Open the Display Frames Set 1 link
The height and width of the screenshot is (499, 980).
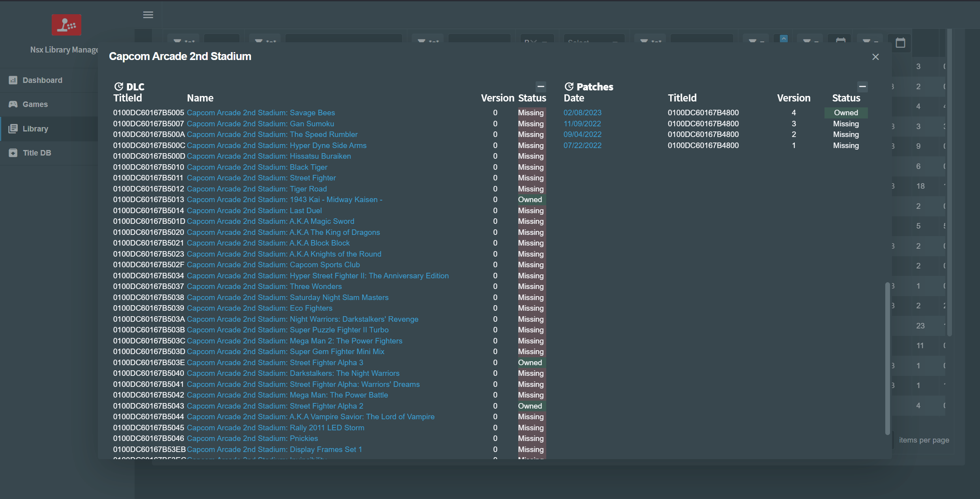[x=274, y=449]
